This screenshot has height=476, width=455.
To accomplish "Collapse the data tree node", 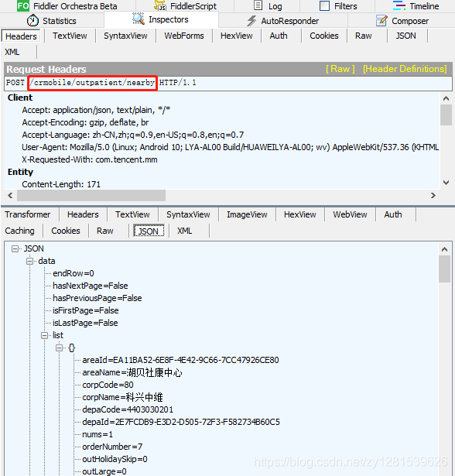I will [29, 262].
